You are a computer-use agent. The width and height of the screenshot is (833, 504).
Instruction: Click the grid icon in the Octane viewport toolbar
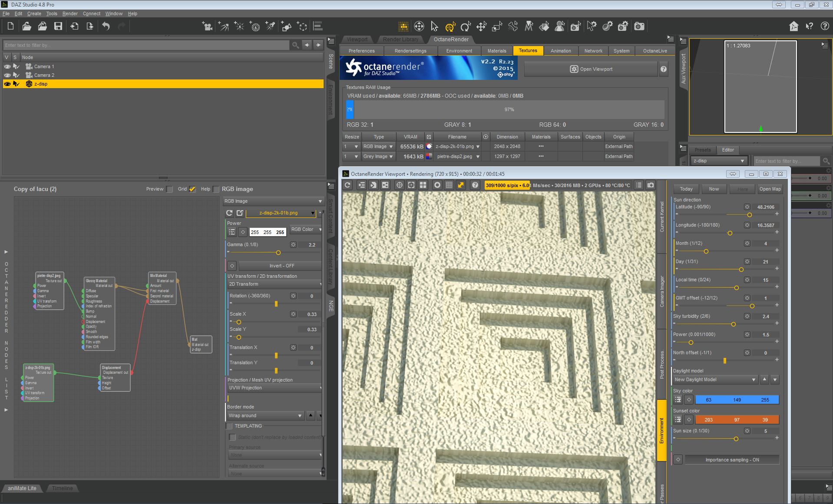pos(449,185)
